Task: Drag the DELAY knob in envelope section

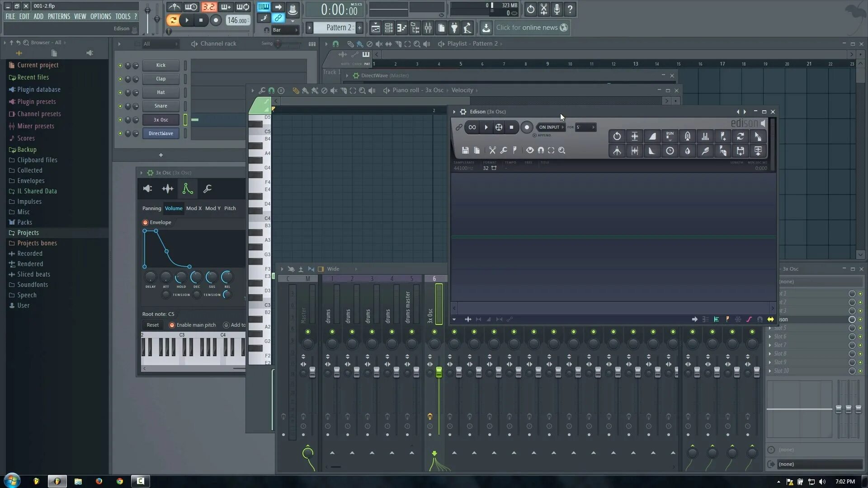Action: 151,277
